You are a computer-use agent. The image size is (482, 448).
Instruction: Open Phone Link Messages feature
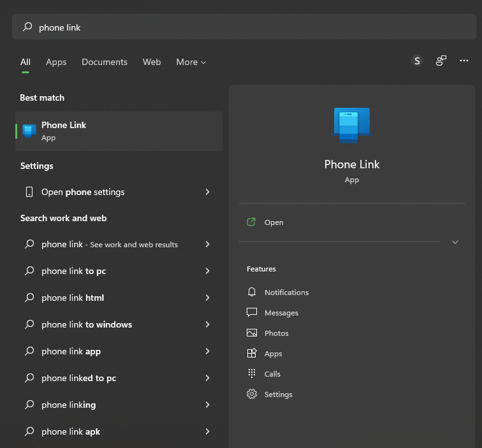click(281, 313)
